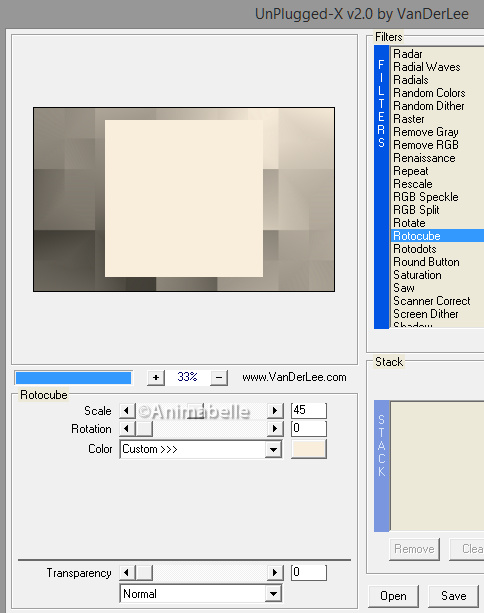Click the custom color swatch

pos(308,449)
